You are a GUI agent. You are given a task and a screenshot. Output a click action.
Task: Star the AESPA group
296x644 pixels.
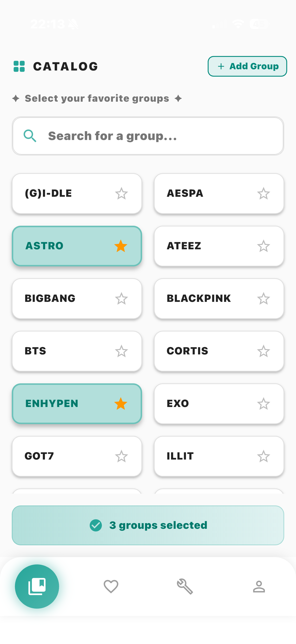click(x=264, y=194)
